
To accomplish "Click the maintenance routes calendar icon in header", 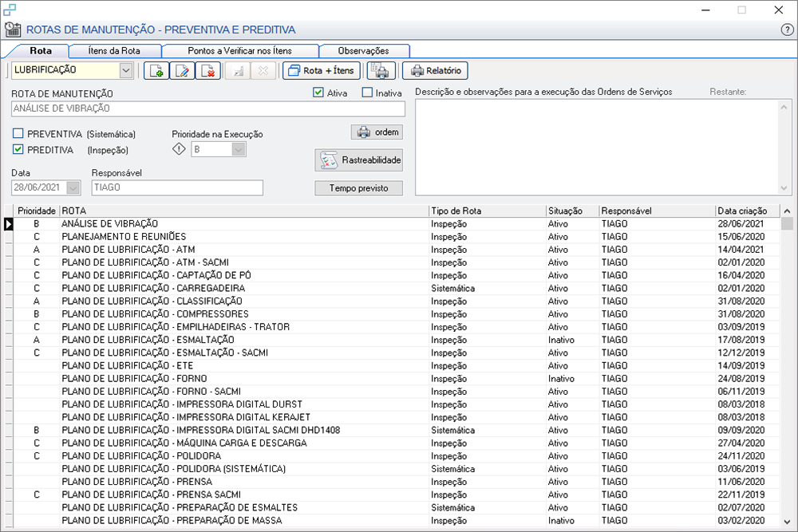I will click(x=13, y=30).
